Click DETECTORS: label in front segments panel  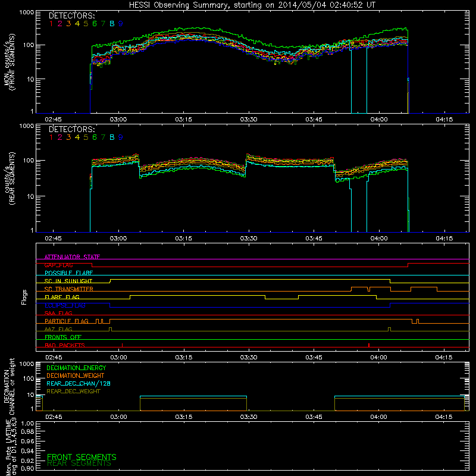71,15
